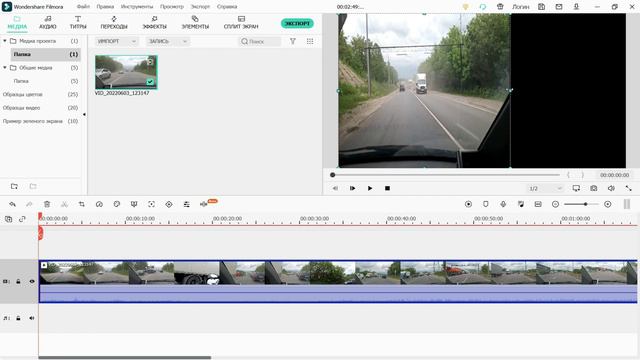Image resolution: width=640 pixels, height=360 pixels.
Task: Click green checkmark on VID_20220603 thumbnail
Action: [x=150, y=82]
